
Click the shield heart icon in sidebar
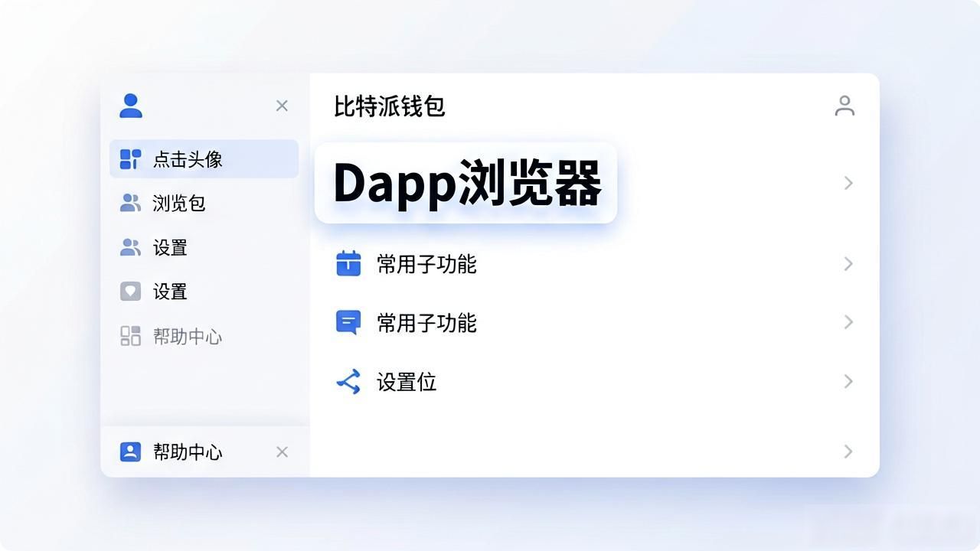131,292
